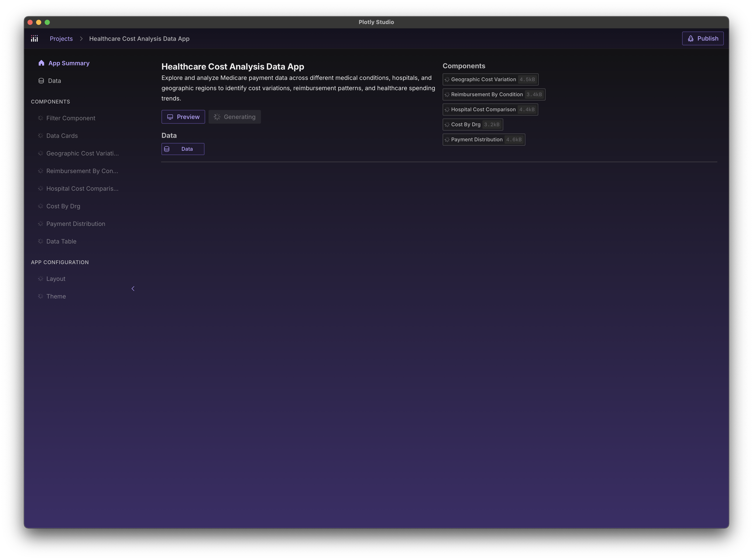Click spinner icon in Payment Distribution chip

click(447, 140)
